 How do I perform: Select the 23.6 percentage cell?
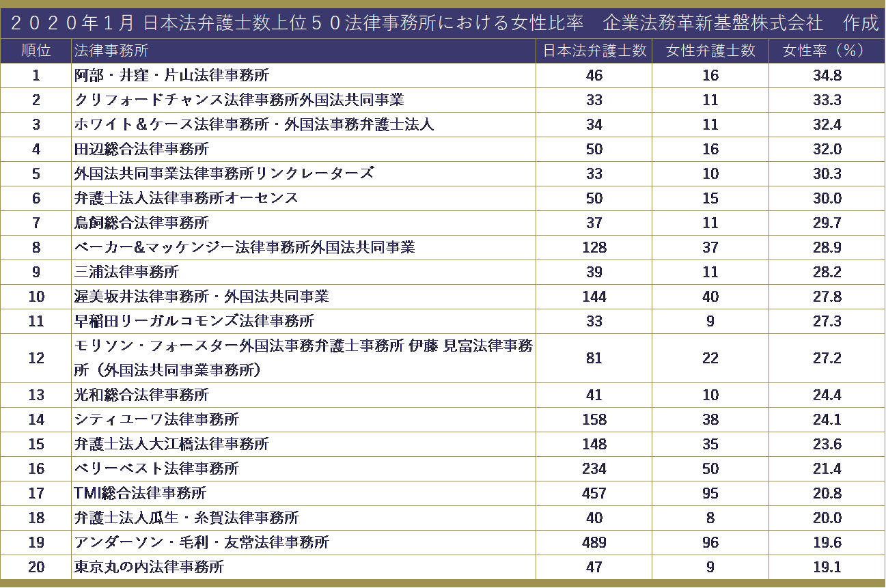click(x=827, y=445)
